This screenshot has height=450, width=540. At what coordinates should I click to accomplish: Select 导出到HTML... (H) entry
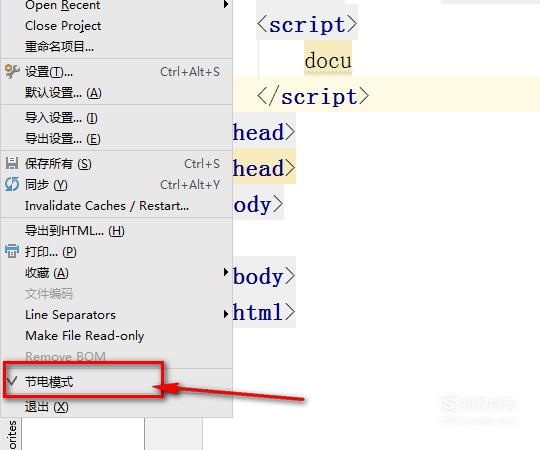pyautogui.click(x=75, y=231)
